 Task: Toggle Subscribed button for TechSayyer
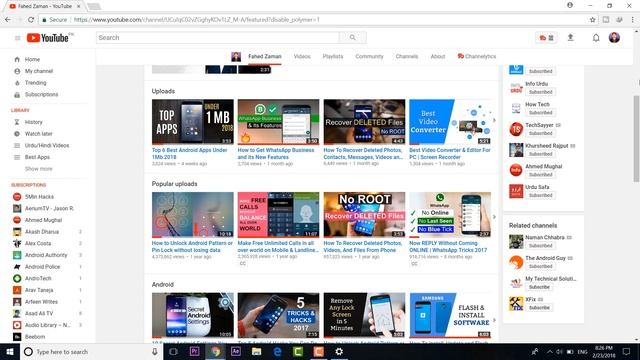coord(540,133)
